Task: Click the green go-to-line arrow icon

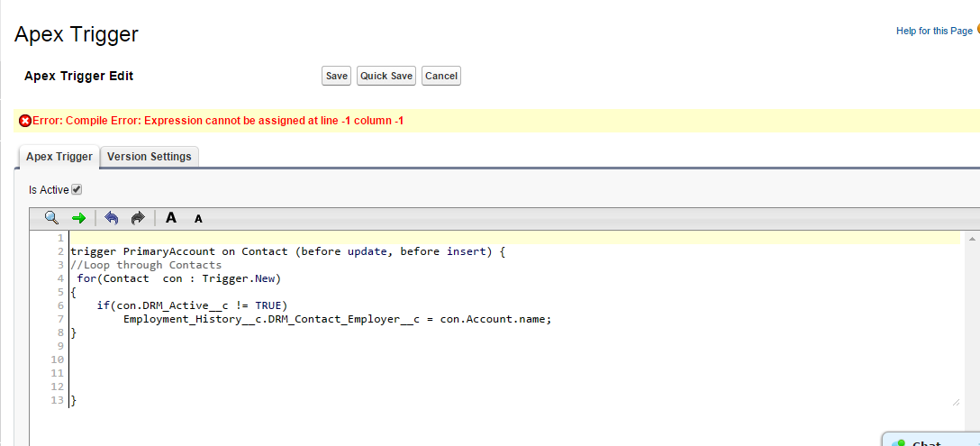Action: point(78,218)
